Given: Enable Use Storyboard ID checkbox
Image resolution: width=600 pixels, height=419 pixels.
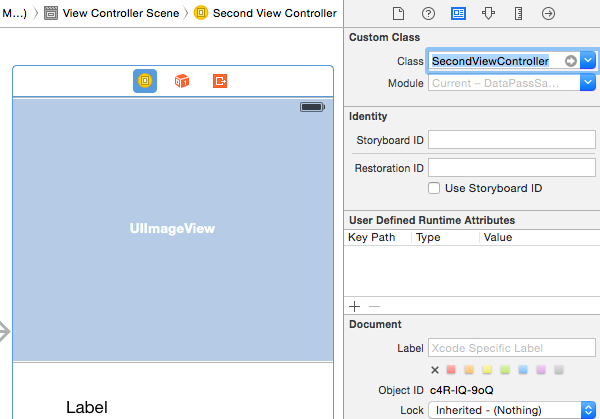Looking at the screenshot, I should (434, 188).
